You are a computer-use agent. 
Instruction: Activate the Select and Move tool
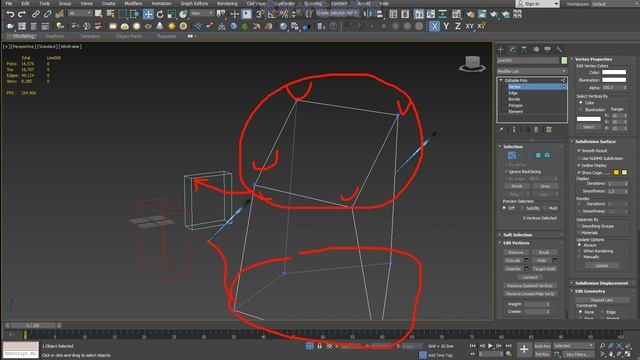coord(148,14)
